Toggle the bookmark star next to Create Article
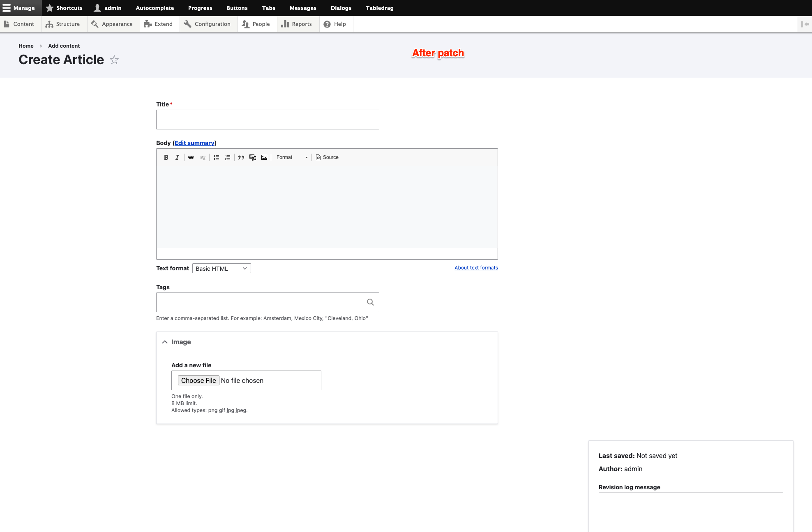Viewport: 812px width, 532px height. [x=114, y=60]
